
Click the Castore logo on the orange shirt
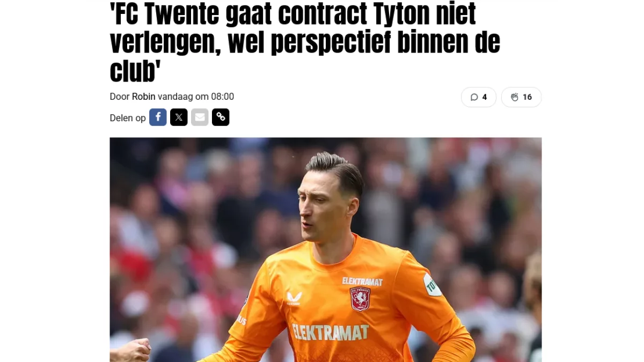(294, 298)
